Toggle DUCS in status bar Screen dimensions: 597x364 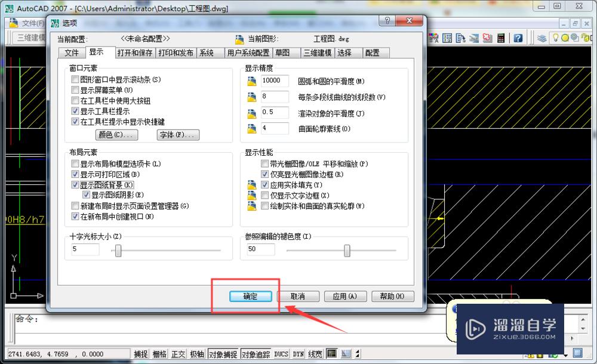(x=281, y=354)
